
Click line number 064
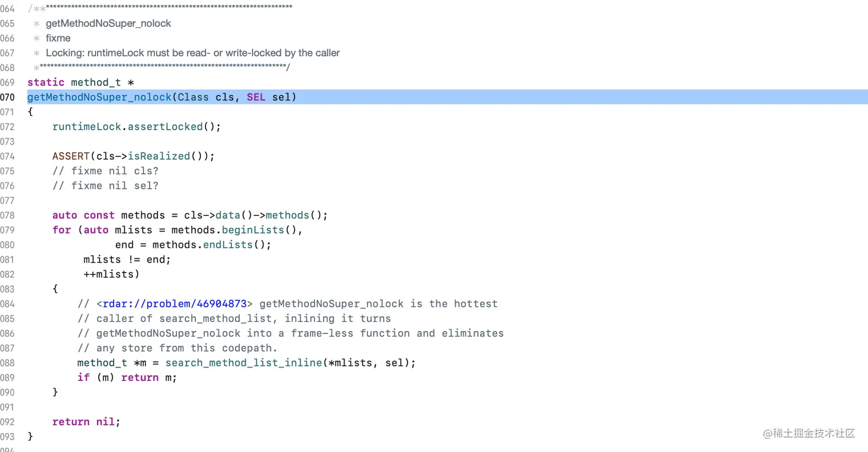[7, 9]
